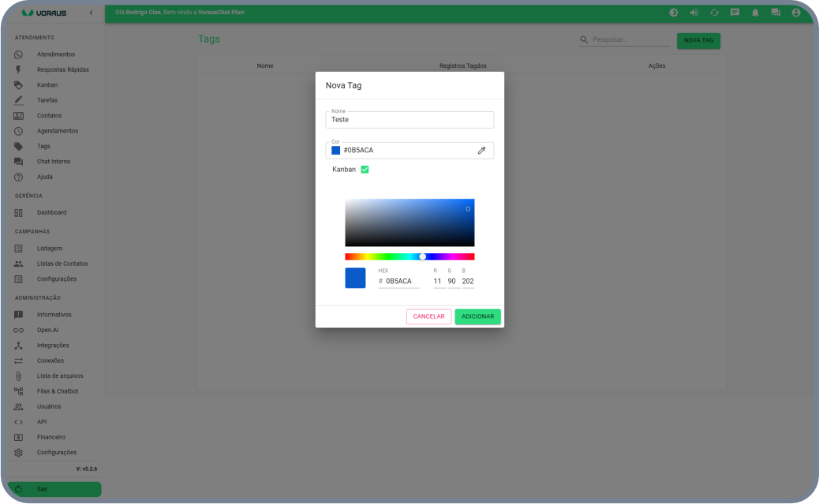Open user profile account icon

(796, 13)
